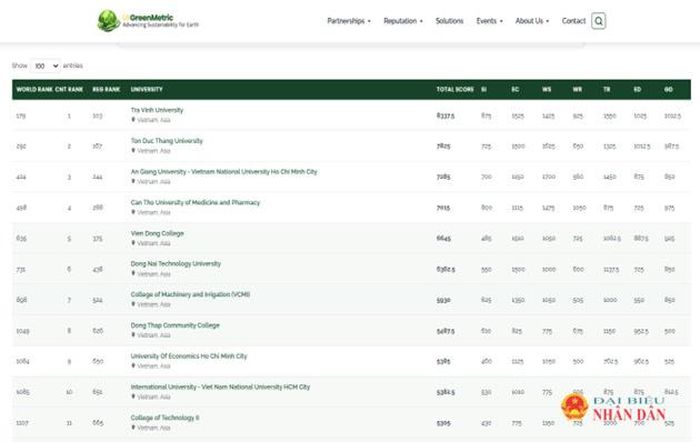Sort by GO column header

click(668, 89)
